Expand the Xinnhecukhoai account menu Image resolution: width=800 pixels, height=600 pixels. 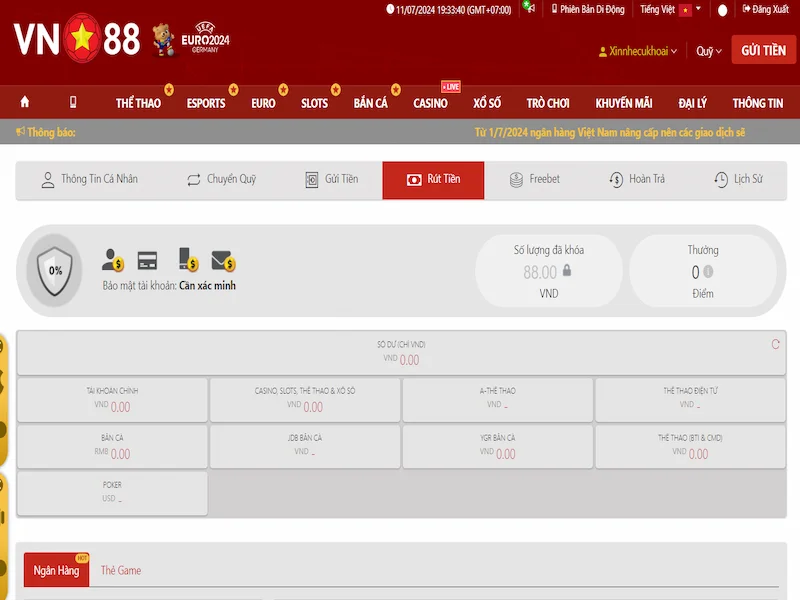click(x=637, y=51)
